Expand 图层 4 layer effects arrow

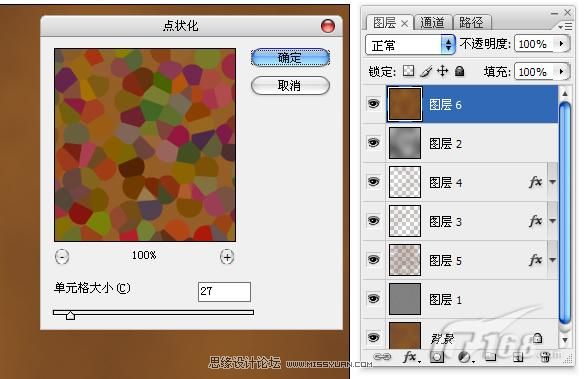click(553, 182)
